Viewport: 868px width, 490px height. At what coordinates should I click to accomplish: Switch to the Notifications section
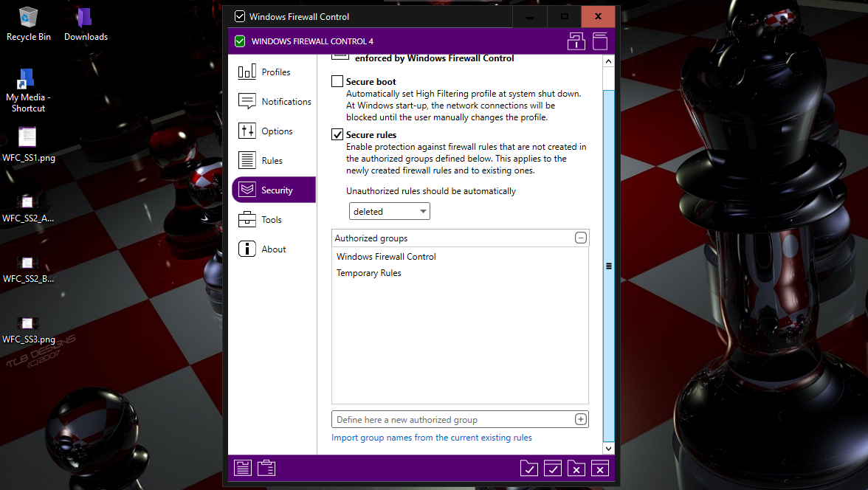(275, 102)
